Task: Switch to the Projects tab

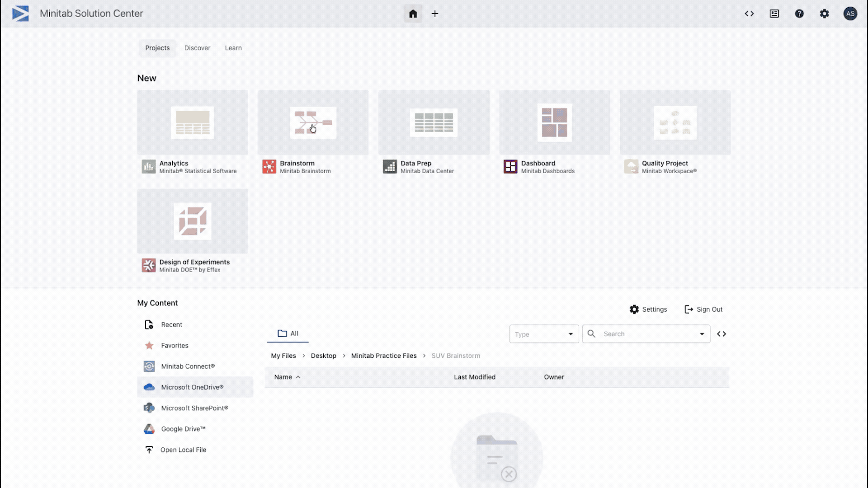Action: point(157,48)
